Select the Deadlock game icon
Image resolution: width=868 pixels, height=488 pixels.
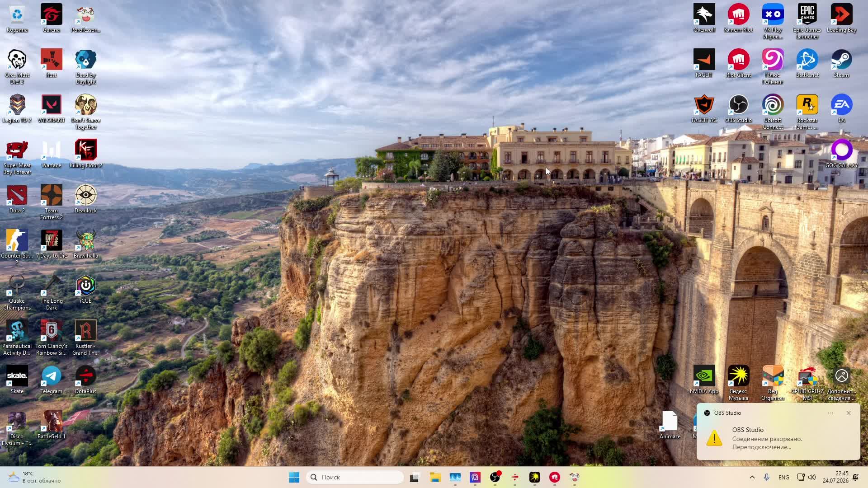85,199
